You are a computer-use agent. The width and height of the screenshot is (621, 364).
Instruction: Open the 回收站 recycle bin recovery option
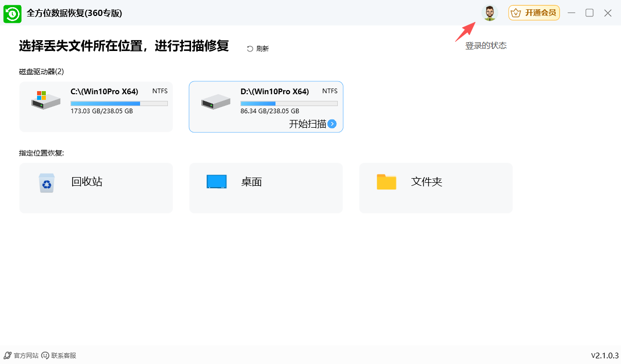pos(96,187)
